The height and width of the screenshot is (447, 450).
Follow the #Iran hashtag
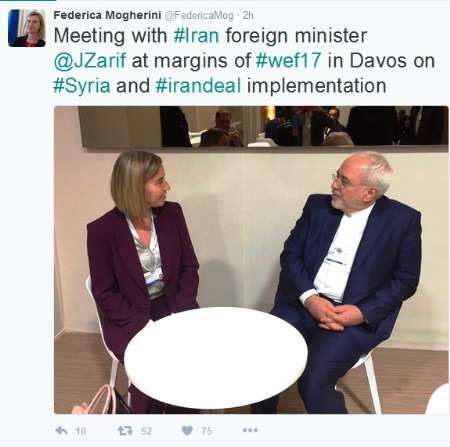(x=196, y=36)
